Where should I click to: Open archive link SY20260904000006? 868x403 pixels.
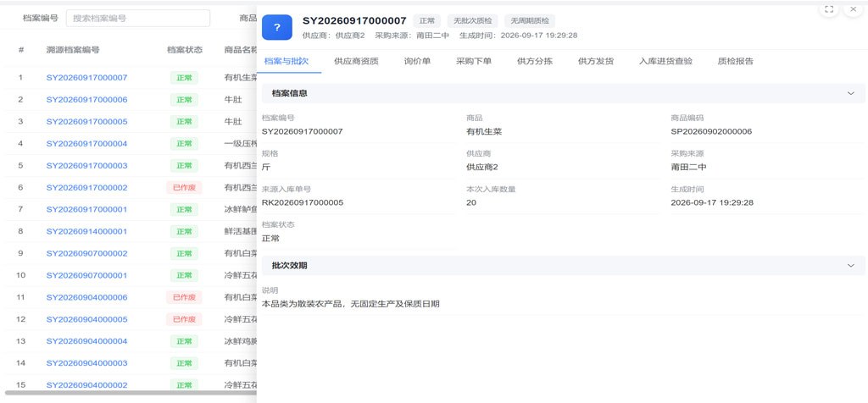[87, 297]
